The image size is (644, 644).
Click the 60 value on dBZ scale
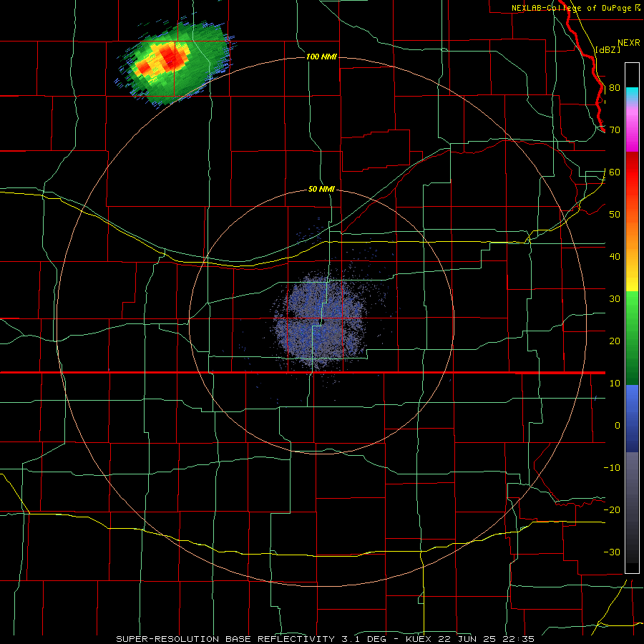pyautogui.click(x=615, y=172)
